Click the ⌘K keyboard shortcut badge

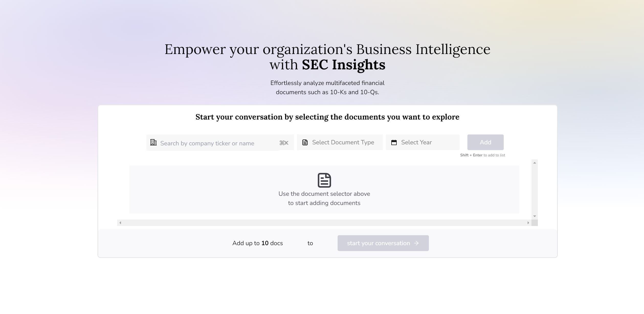pos(284,143)
